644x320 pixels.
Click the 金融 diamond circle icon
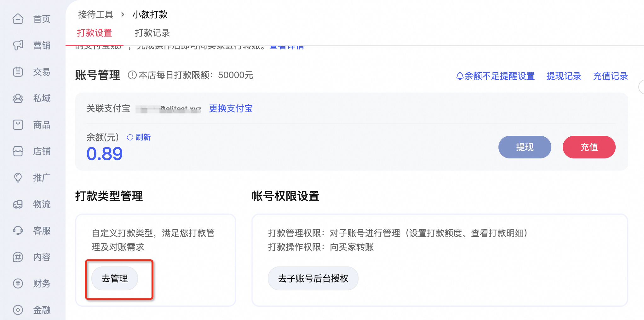click(18, 310)
